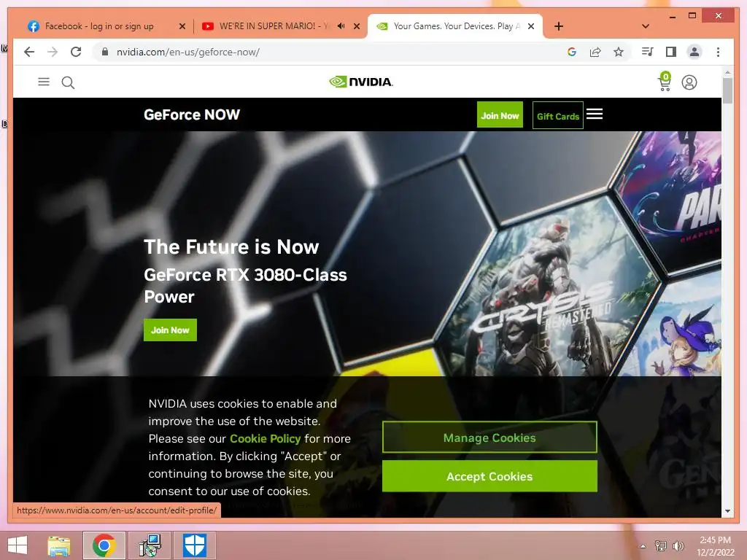The width and height of the screenshot is (747, 560).
Task: Click the GeForce NOW title
Action: [x=192, y=114]
